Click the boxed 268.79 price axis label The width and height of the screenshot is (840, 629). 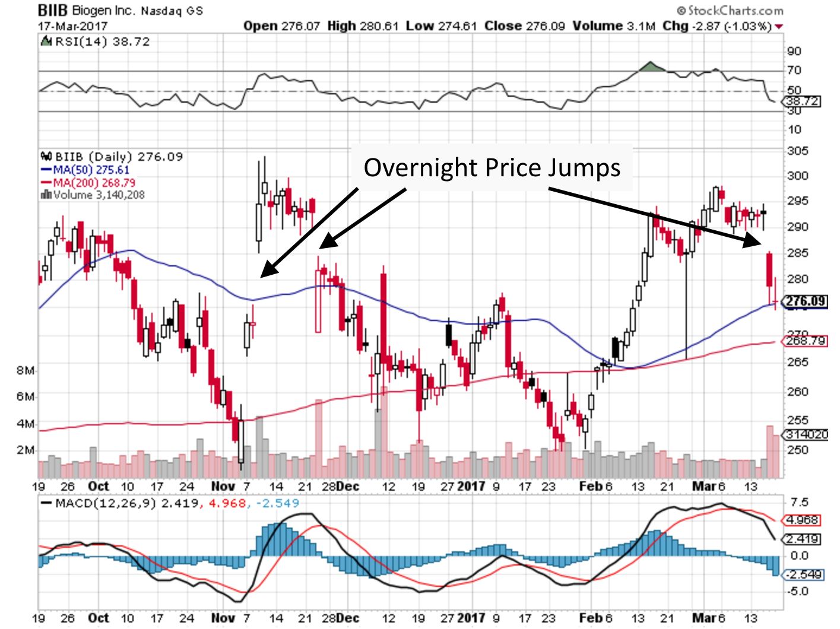(x=806, y=341)
